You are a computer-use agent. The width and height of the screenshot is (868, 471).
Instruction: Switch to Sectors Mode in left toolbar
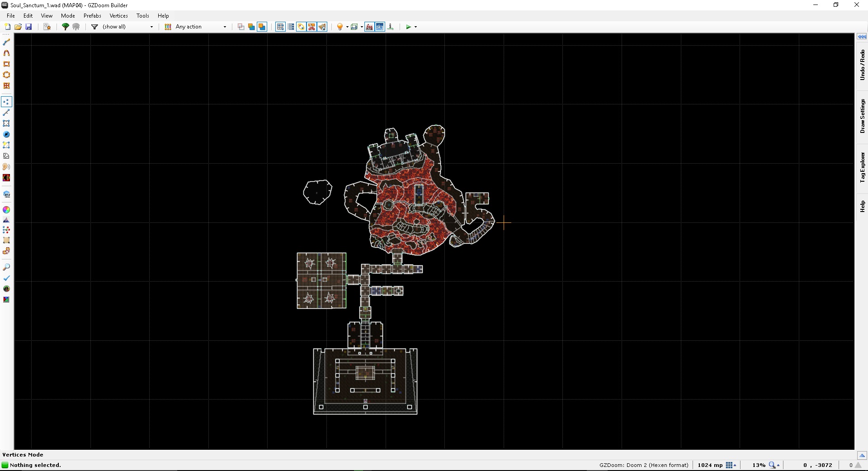[x=6, y=123]
